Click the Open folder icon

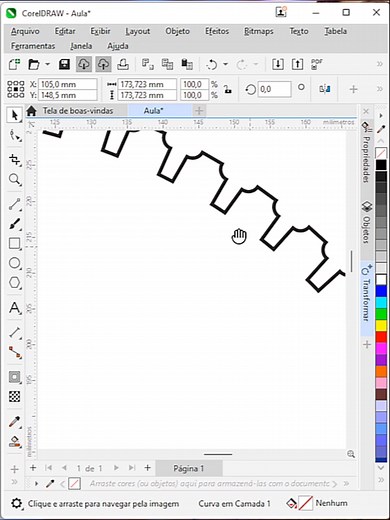pos(34,64)
